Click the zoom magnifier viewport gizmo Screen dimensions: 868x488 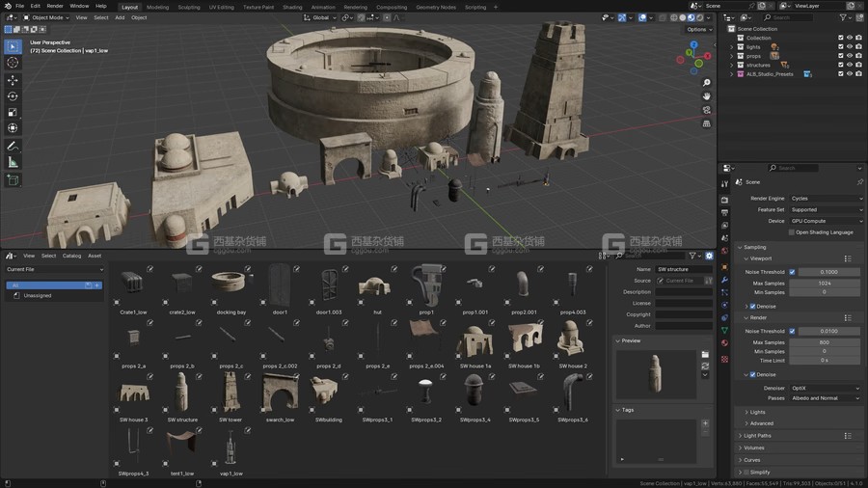click(707, 83)
